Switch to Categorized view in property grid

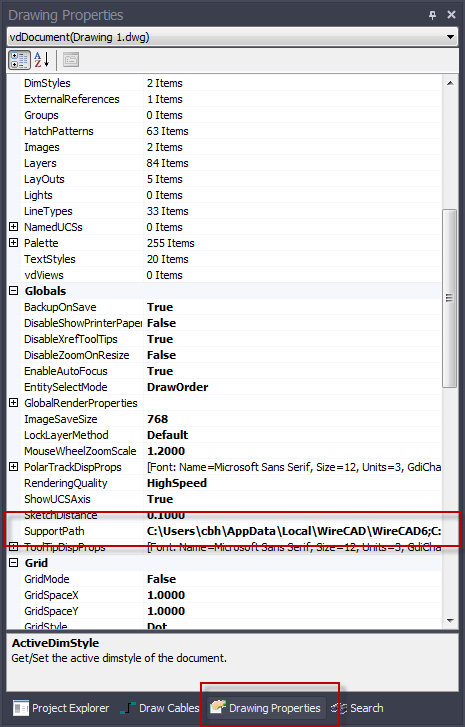(x=19, y=60)
